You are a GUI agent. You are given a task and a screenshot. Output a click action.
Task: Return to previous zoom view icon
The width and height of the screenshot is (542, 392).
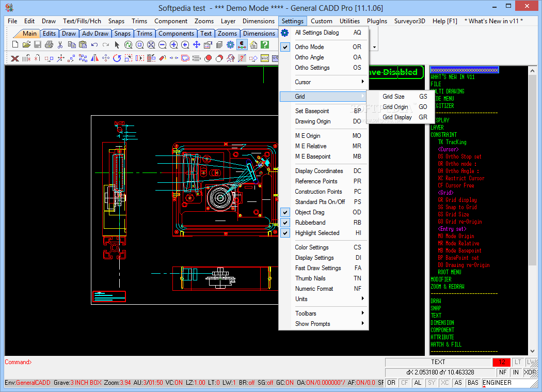tap(185, 44)
